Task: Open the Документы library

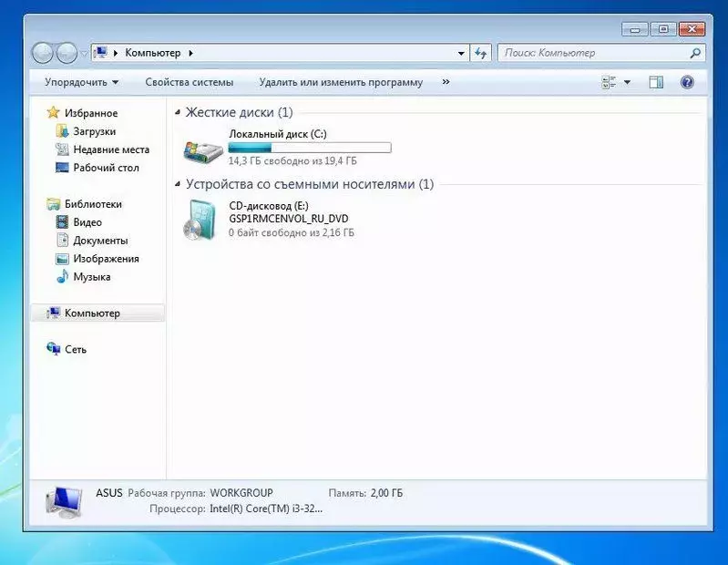Action: tap(100, 241)
